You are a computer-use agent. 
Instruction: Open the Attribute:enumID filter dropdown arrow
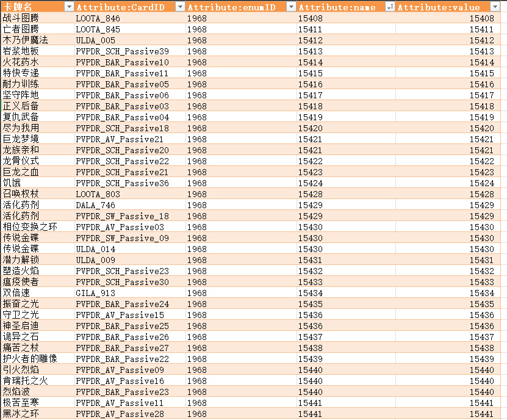click(x=292, y=7)
